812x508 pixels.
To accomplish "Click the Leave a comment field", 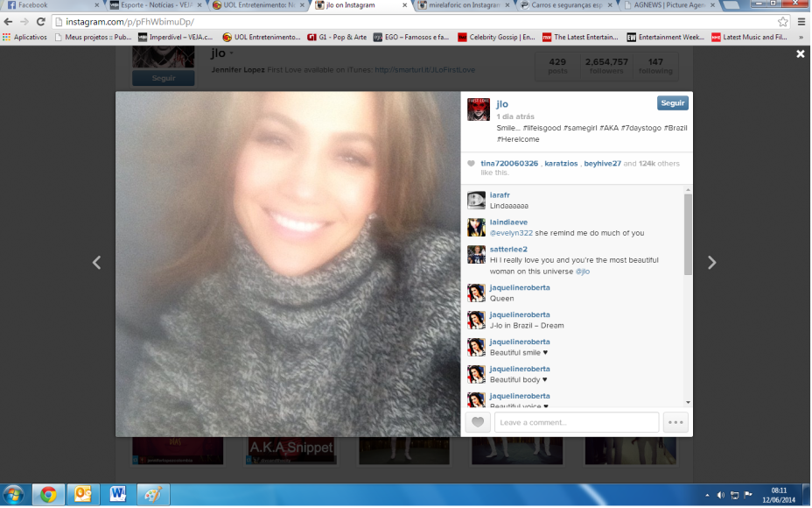I will click(577, 422).
